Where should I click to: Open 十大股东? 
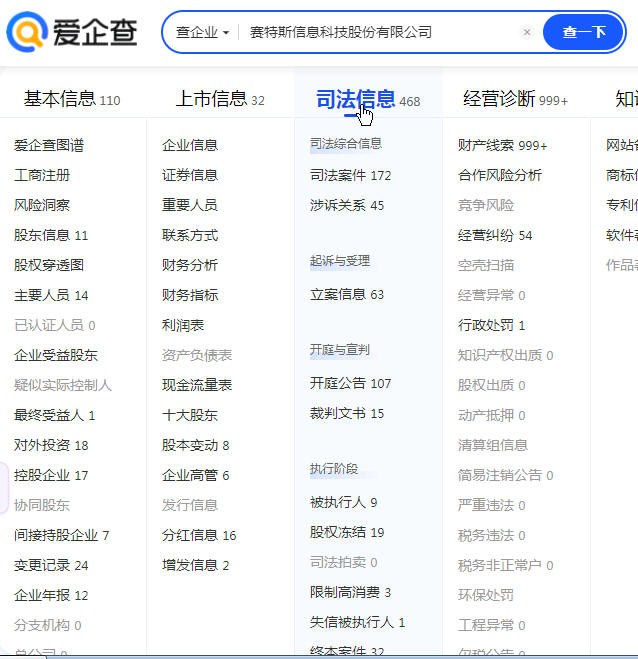190,415
